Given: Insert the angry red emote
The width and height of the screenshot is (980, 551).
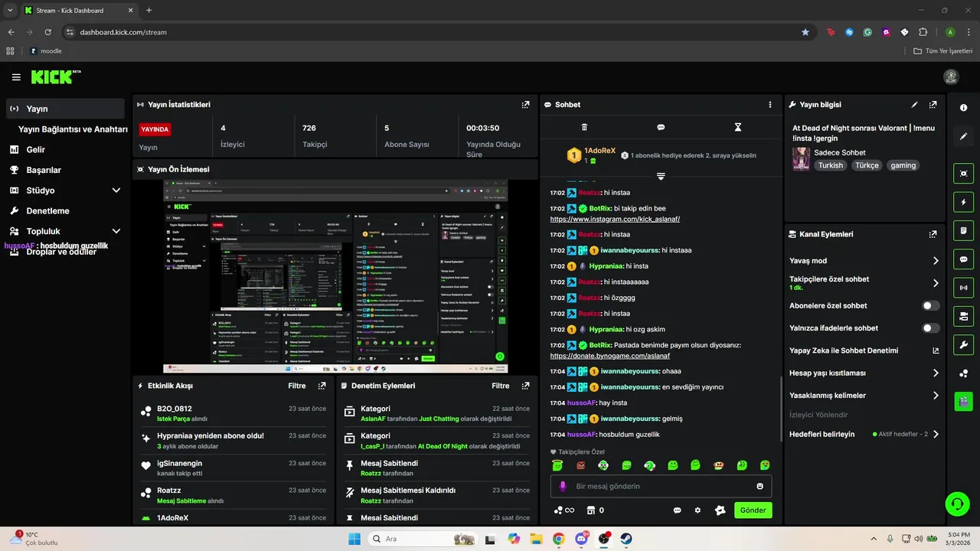Looking at the screenshot, I should [580, 465].
